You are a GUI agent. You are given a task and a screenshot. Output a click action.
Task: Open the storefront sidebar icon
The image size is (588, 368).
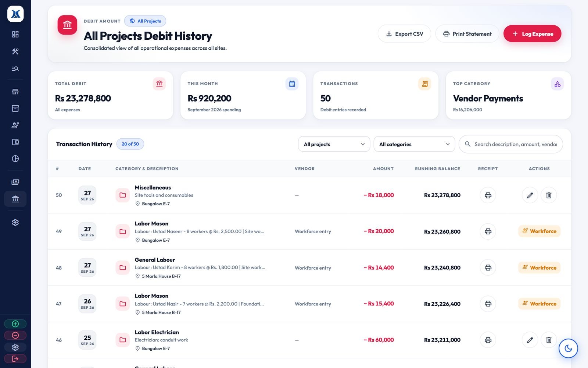pos(15,92)
